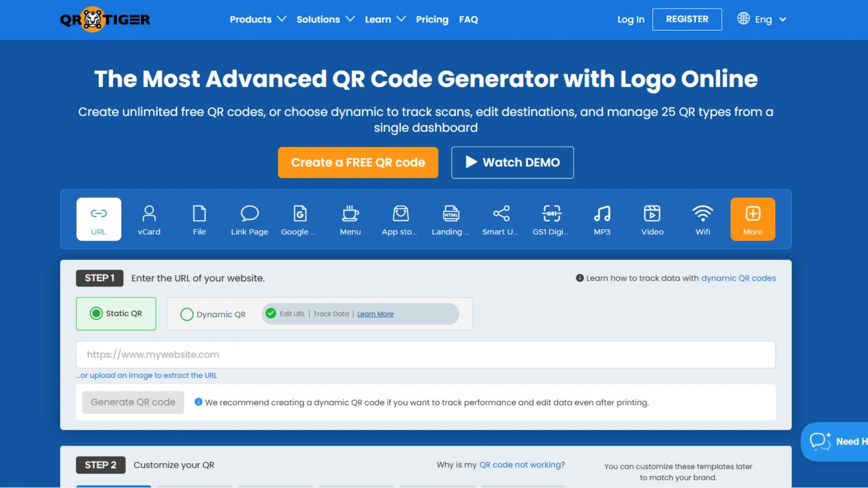Click upload an image to extract the URL
This screenshot has height=488, width=868.
point(146,375)
